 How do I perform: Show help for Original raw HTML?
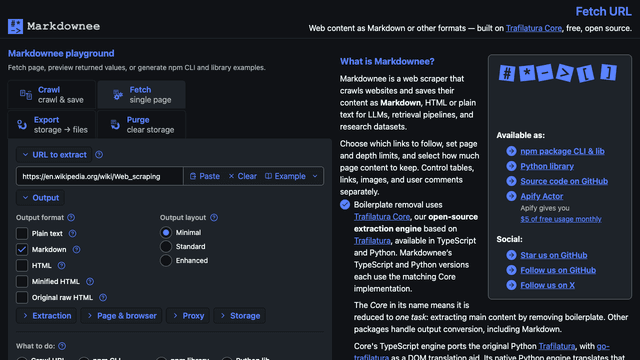[x=103, y=298]
